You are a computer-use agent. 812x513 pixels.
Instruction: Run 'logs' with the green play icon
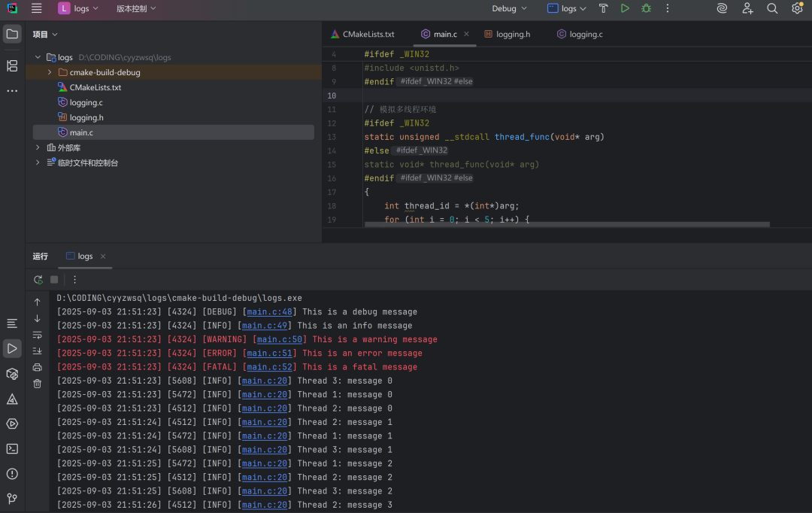coord(625,8)
